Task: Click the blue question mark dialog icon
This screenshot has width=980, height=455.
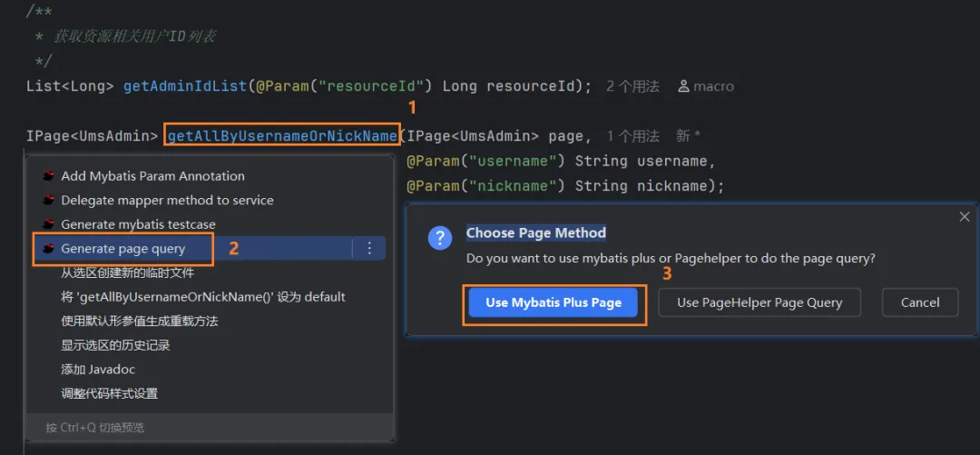Action: click(440, 239)
